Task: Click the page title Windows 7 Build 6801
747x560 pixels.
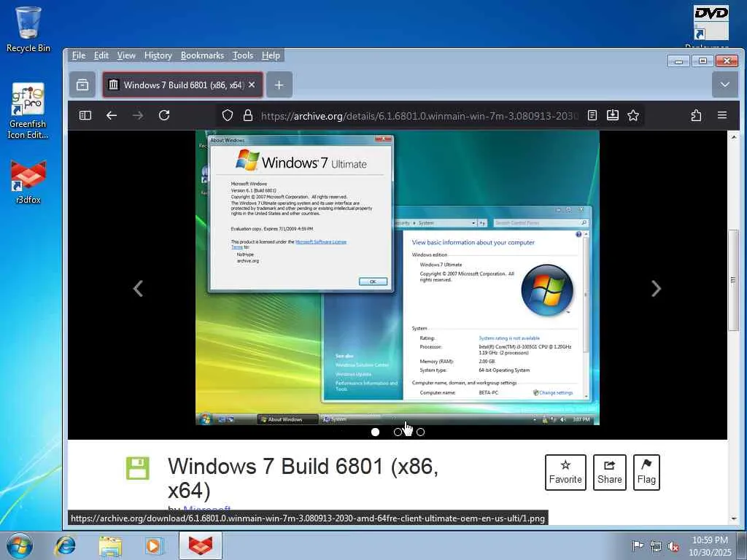Action: click(x=303, y=478)
